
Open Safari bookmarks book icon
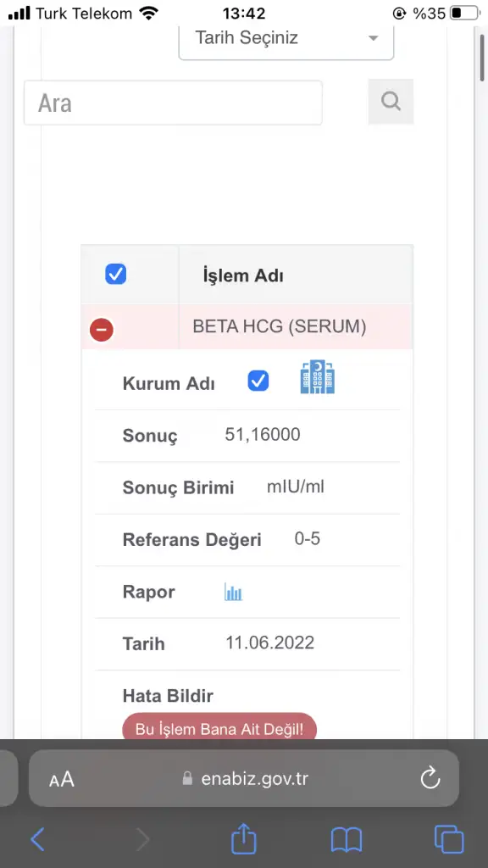pos(347,840)
